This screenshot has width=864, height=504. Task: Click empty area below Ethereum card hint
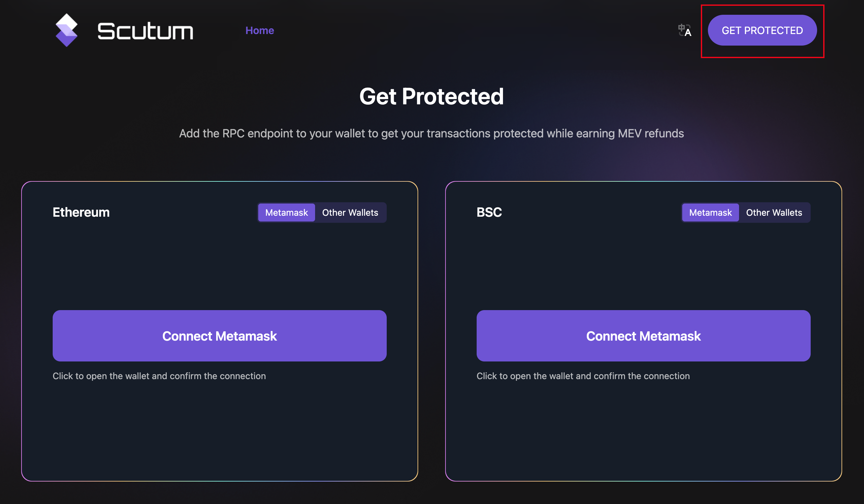pyautogui.click(x=219, y=432)
